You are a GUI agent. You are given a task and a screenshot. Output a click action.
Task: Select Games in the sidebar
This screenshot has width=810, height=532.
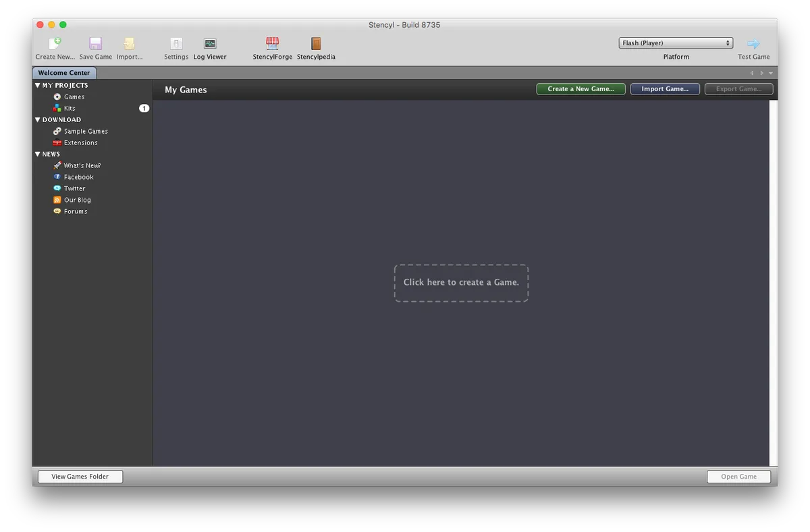[x=74, y=97]
